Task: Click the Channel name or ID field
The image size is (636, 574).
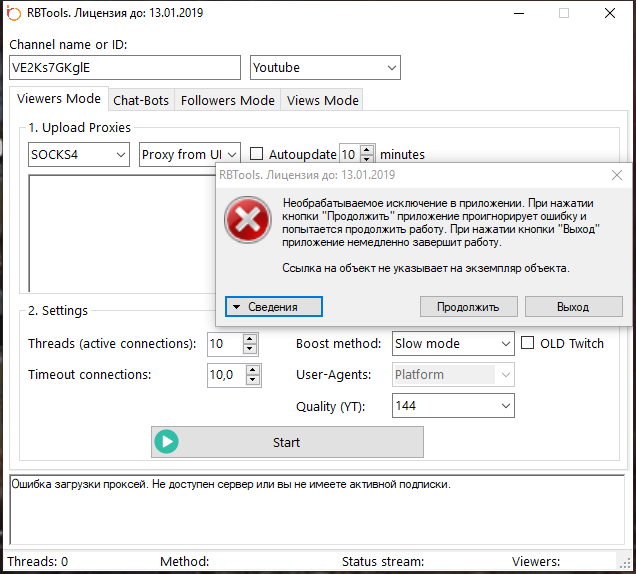Action: click(125, 68)
